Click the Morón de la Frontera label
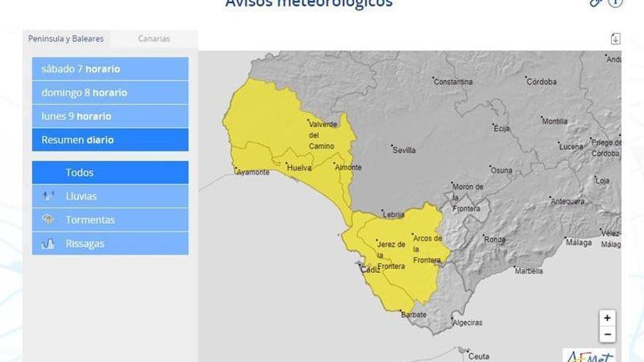The height and width of the screenshot is (362, 644). [468, 198]
